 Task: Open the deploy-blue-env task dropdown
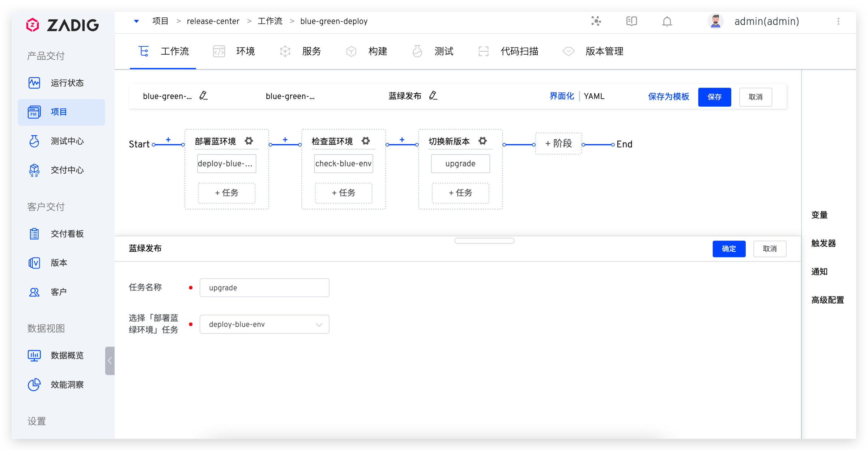point(264,324)
